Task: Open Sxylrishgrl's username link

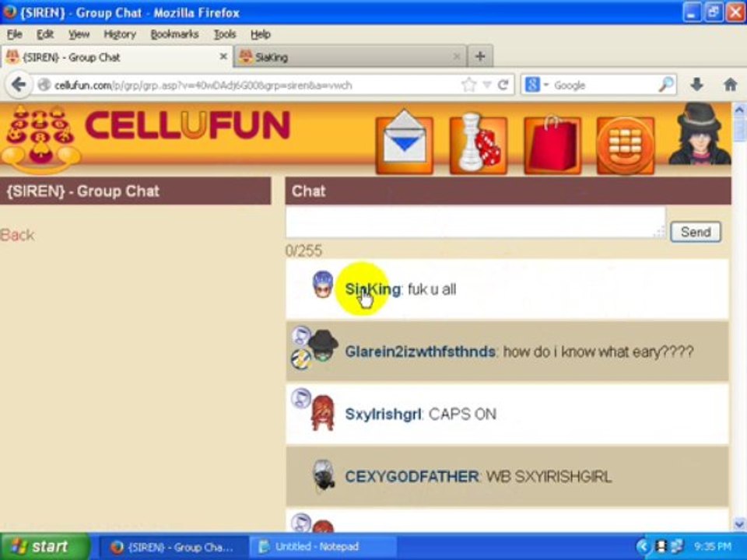Action: 383,414
